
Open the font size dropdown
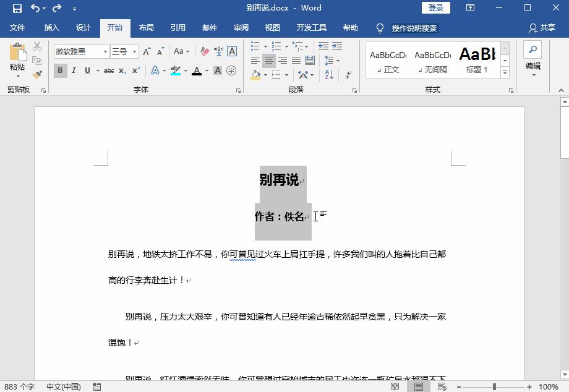tap(133, 52)
